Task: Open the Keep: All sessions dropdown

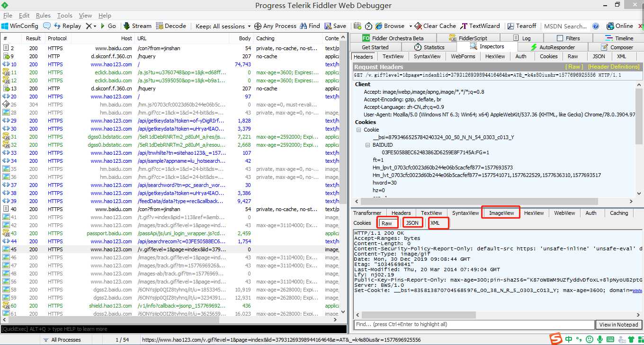Action: (x=223, y=26)
